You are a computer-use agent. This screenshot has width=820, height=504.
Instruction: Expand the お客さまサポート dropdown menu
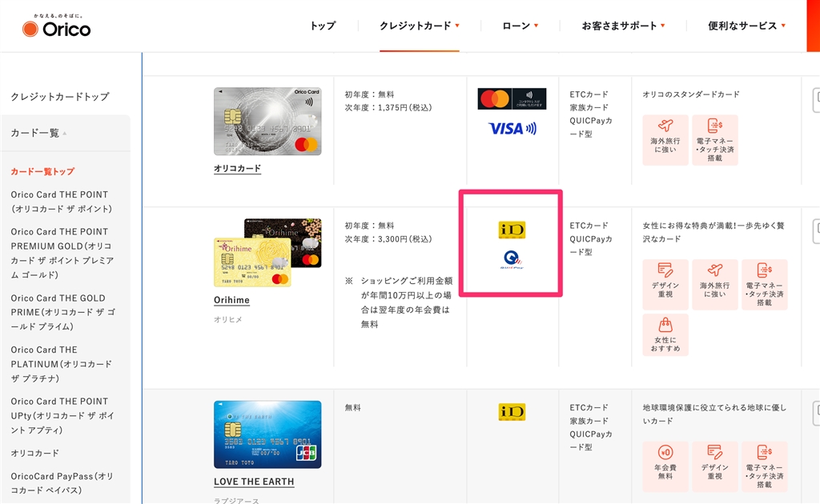623,26
